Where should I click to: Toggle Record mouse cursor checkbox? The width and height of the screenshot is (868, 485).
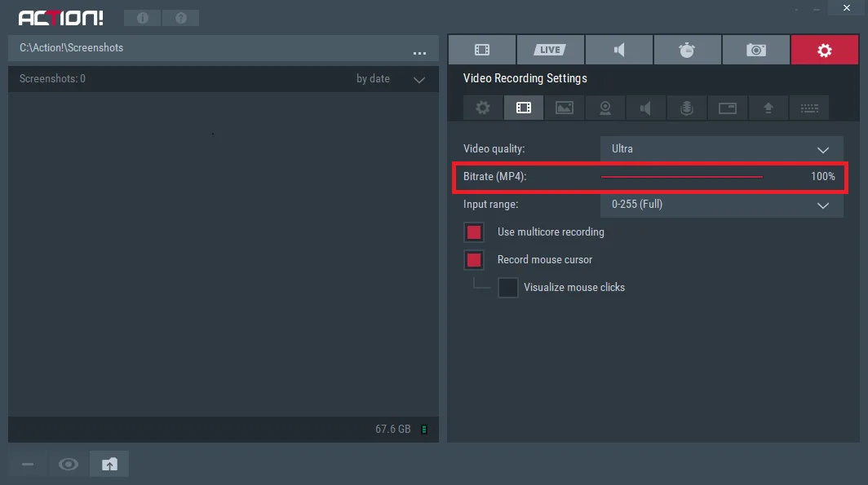coord(474,260)
